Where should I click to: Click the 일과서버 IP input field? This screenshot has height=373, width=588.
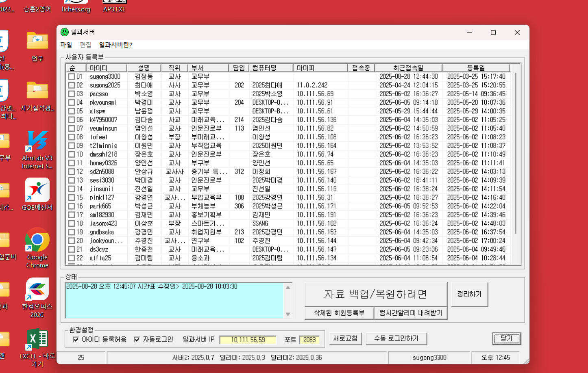coord(248,340)
